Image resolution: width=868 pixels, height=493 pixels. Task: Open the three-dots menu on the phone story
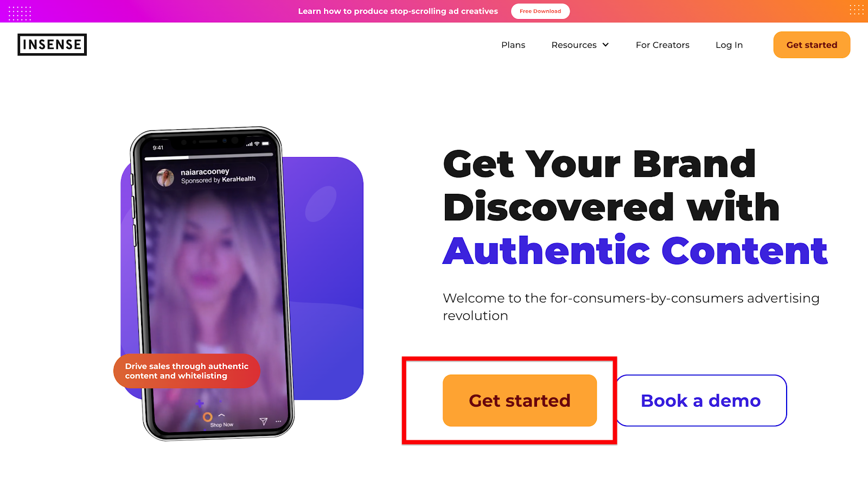point(278,421)
